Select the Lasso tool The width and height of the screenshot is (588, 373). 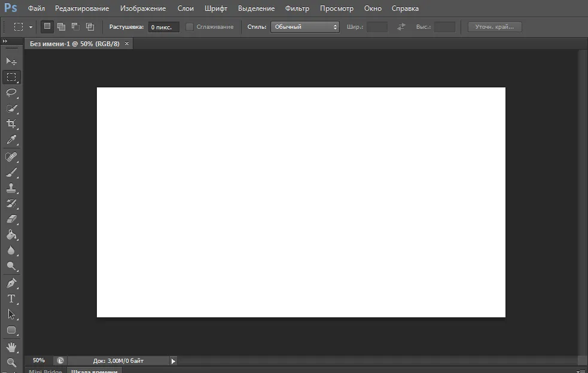coord(11,93)
